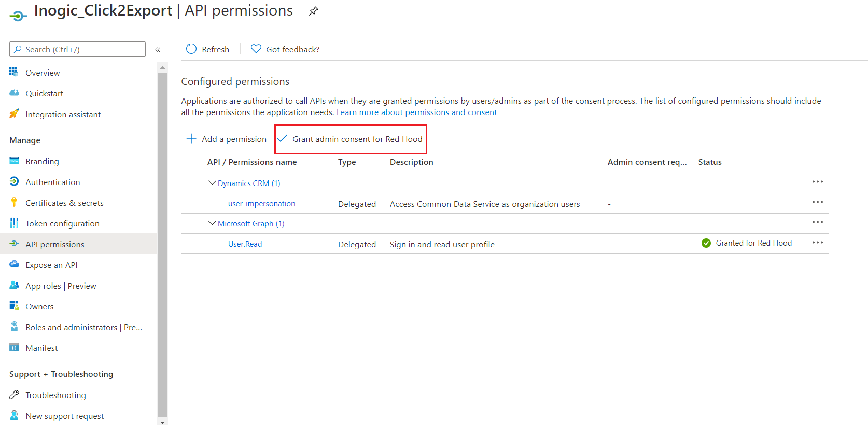Click the Quickstart cloud icon
This screenshot has height=425, width=868.
(14, 93)
